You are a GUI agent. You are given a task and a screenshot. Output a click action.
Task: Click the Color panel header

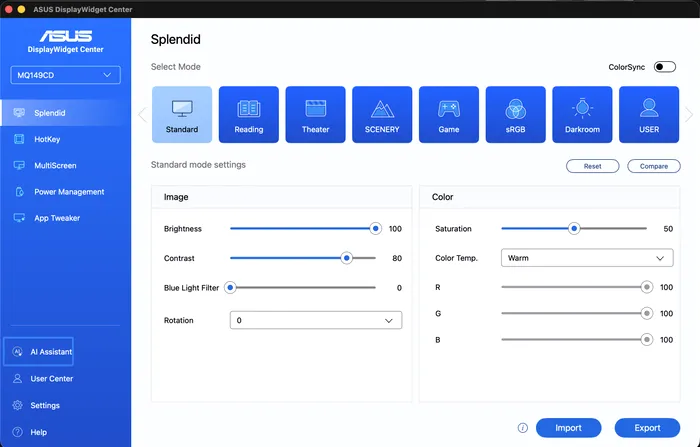[x=550, y=197]
